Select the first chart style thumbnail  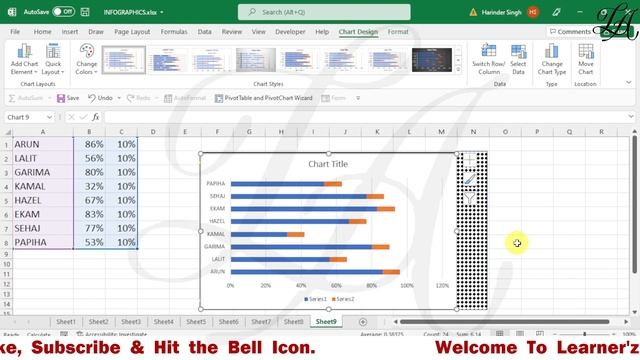[x=124, y=60]
